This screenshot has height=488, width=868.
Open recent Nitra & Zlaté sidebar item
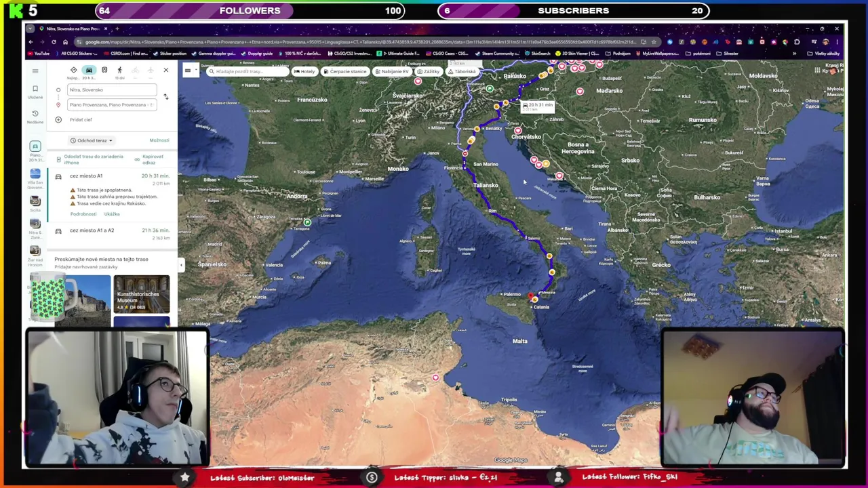tap(35, 230)
